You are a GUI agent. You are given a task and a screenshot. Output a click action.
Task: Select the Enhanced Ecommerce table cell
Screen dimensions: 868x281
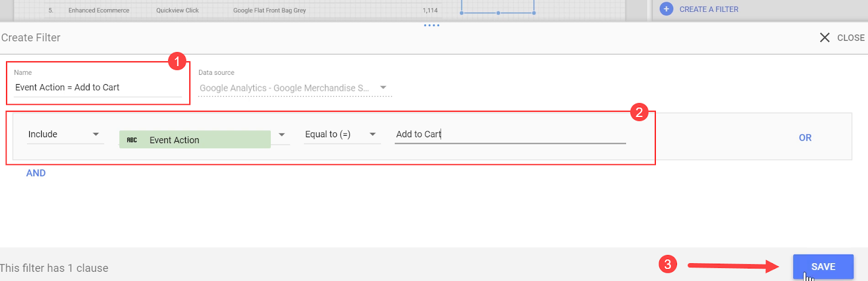pyautogui.click(x=99, y=10)
